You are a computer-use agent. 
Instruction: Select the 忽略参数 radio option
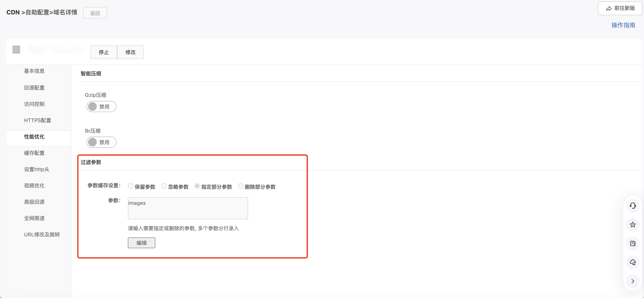(x=164, y=186)
